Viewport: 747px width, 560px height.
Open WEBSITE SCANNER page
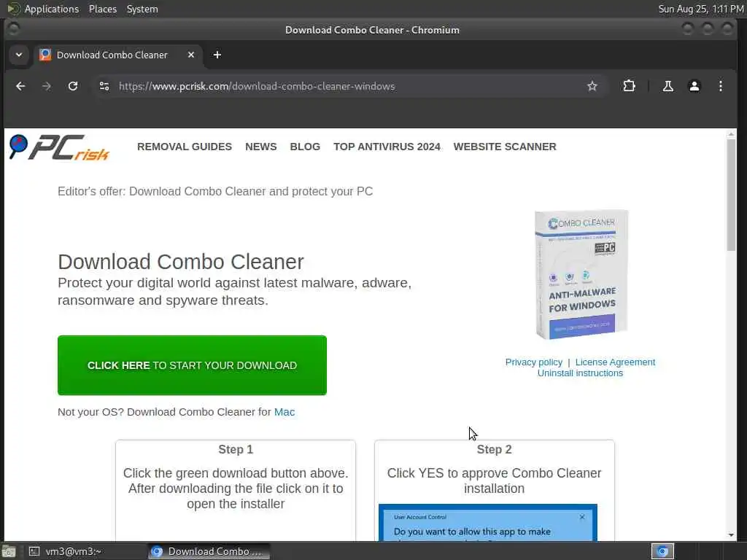(505, 147)
